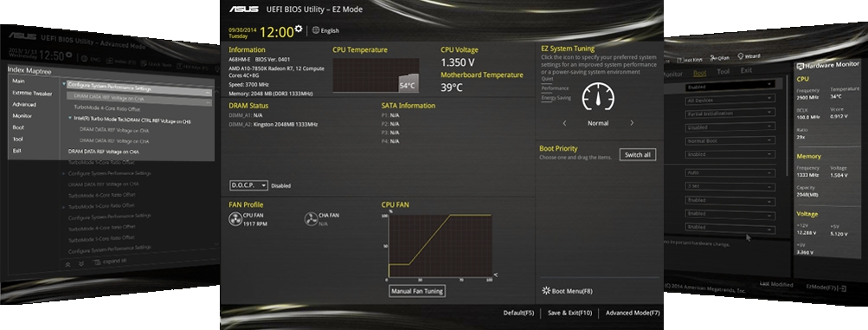This screenshot has height=330, width=868.
Task: Open date and time settings gear in EZ Mode
Action: coord(299,29)
